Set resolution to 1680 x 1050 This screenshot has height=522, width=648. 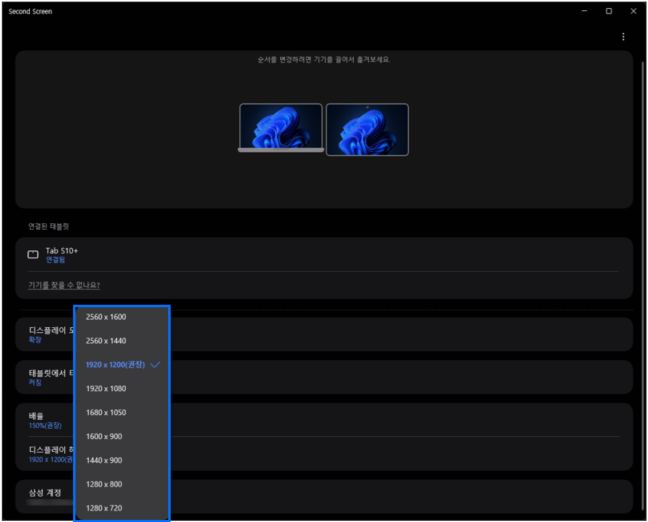(106, 413)
